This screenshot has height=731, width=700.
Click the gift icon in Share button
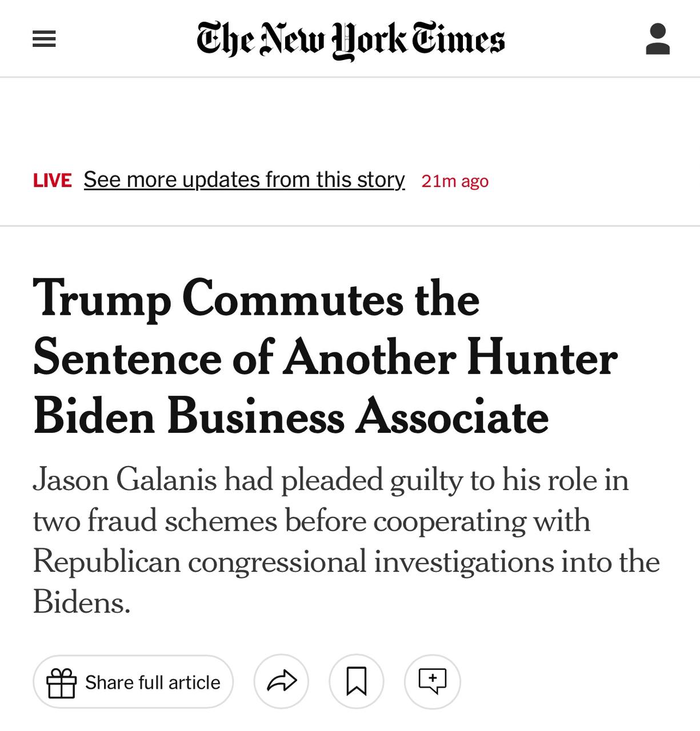point(61,682)
